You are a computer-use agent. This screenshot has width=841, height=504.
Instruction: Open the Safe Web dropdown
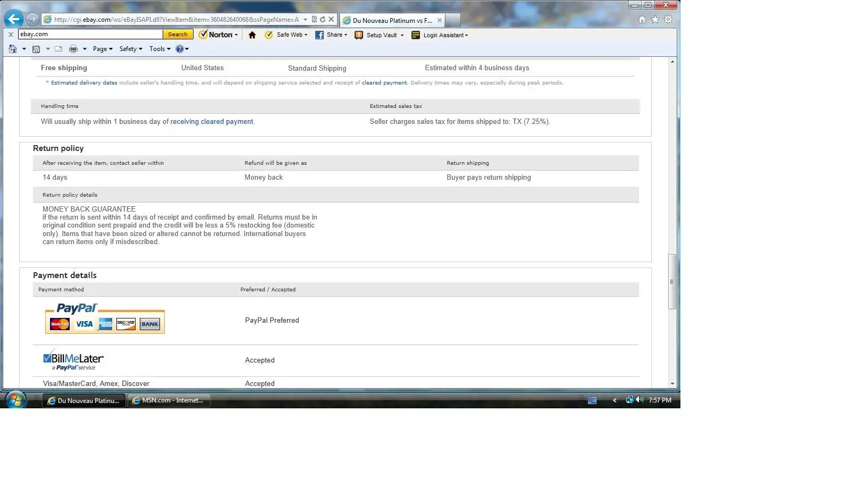tap(286, 35)
